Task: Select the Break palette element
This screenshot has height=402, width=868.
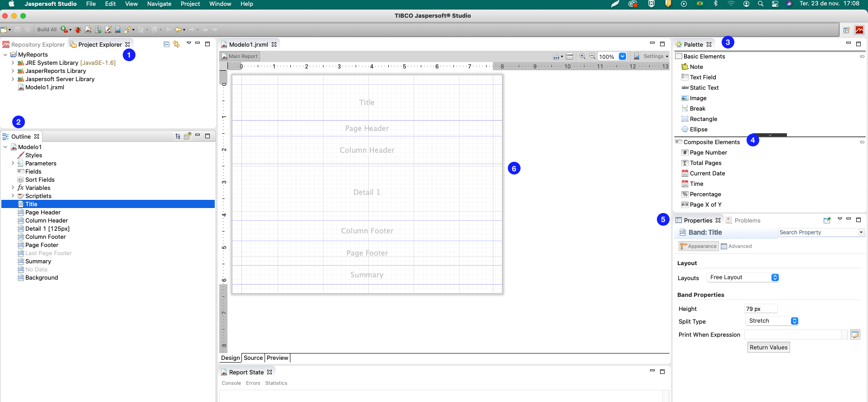Action: pos(694,108)
